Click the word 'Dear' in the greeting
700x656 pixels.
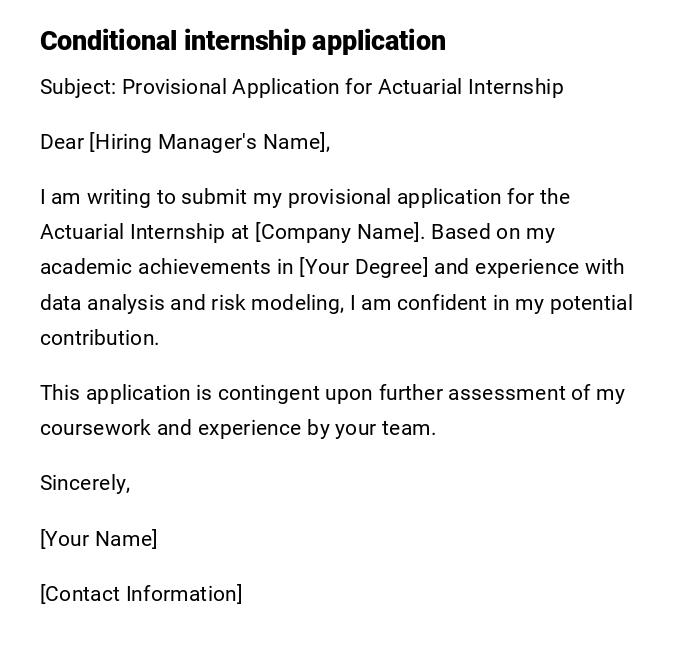pyautogui.click(x=61, y=142)
